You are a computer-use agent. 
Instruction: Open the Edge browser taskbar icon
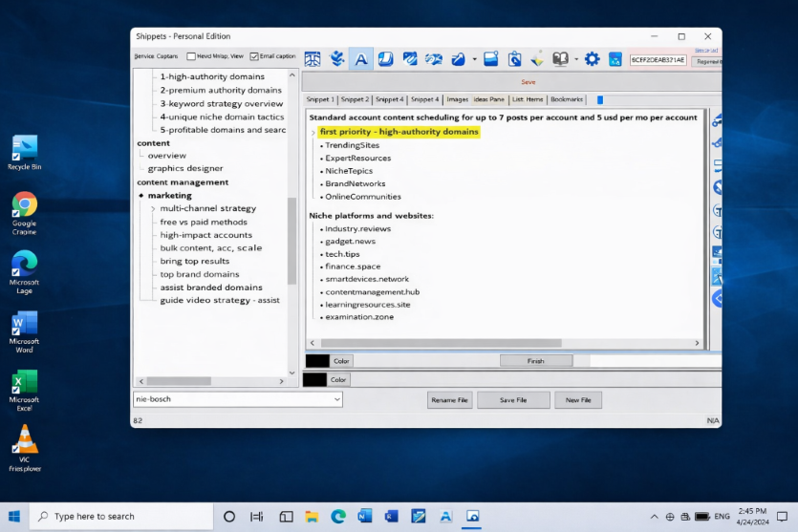tap(338, 516)
